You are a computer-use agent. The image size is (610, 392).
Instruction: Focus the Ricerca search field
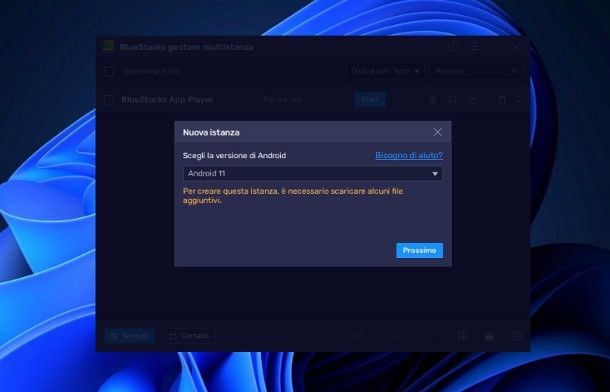click(x=477, y=71)
